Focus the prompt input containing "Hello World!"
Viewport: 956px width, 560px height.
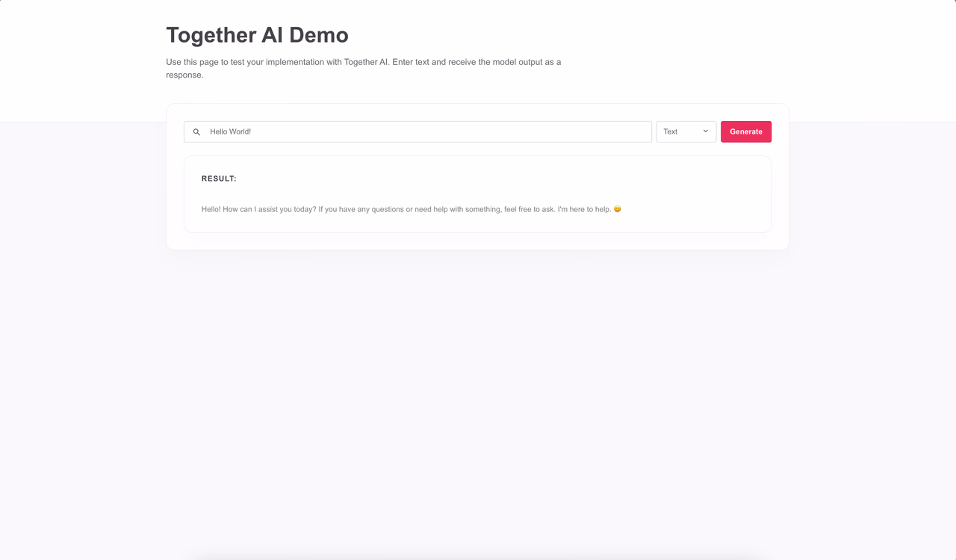(x=418, y=131)
